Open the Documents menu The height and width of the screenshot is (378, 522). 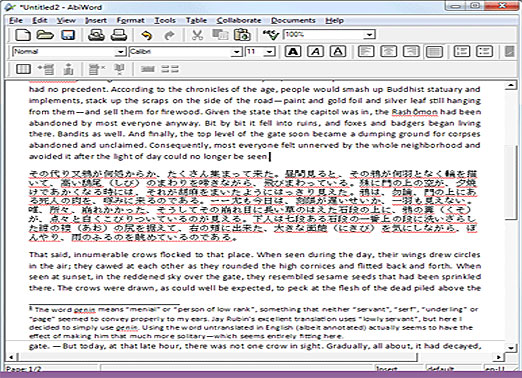(293, 20)
